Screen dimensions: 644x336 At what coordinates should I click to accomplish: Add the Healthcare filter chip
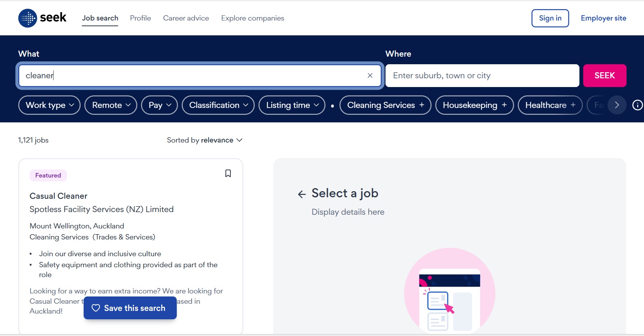[x=550, y=105]
